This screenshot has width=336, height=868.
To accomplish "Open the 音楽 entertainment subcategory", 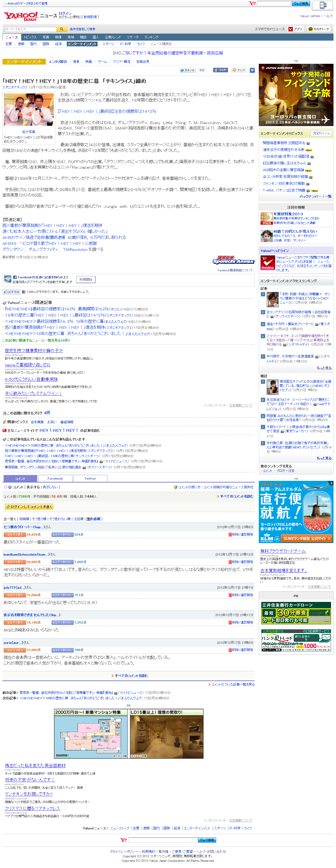I will (x=76, y=62).
